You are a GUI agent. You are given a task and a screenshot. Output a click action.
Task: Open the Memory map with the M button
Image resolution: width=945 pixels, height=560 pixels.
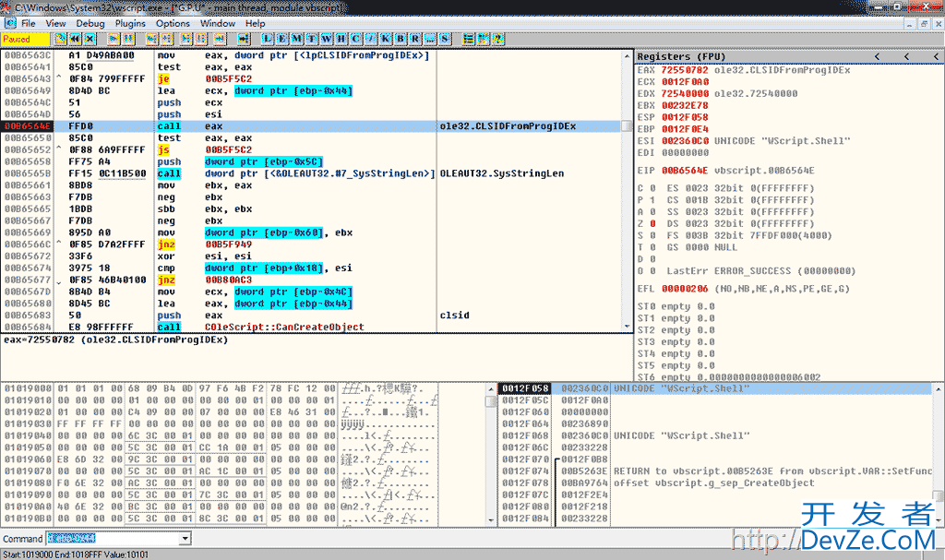point(297,39)
